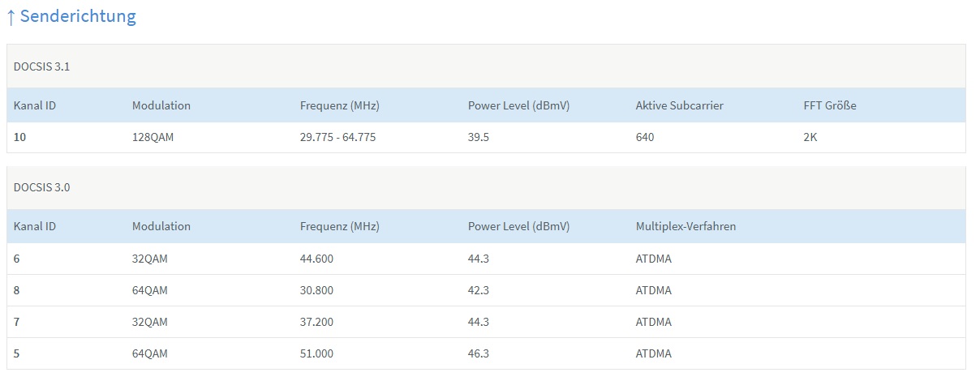The height and width of the screenshot is (381, 980).
Task: Click the 46.3 power level value
Action: click(x=479, y=353)
